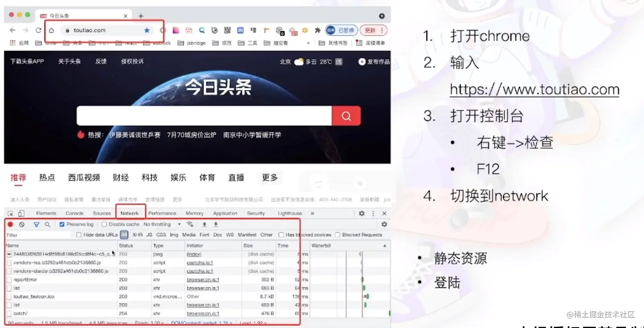The image size is (644, 328).
Task: Enable Disable cache checkbox
Action: point(104,224)
